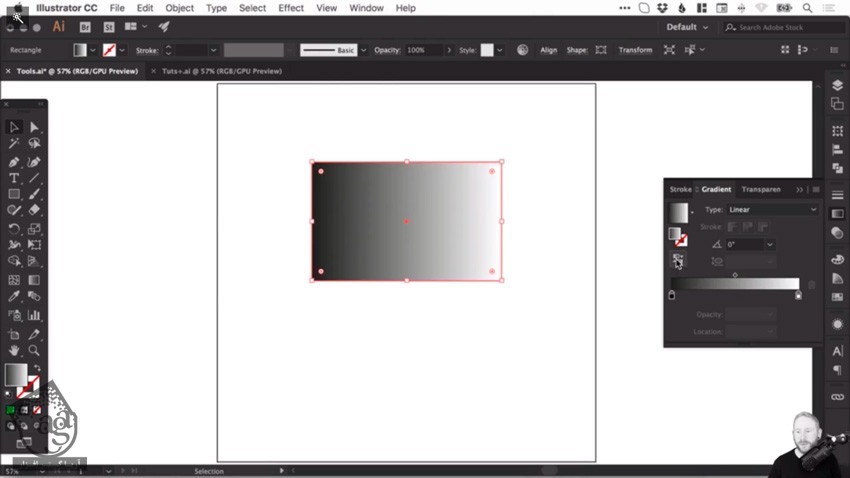Choose the Free Transform tool

[34, 245]
